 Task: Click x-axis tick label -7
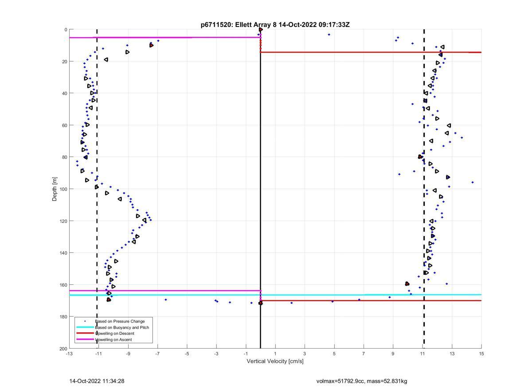pyautogui.click(x=157, y=353)
